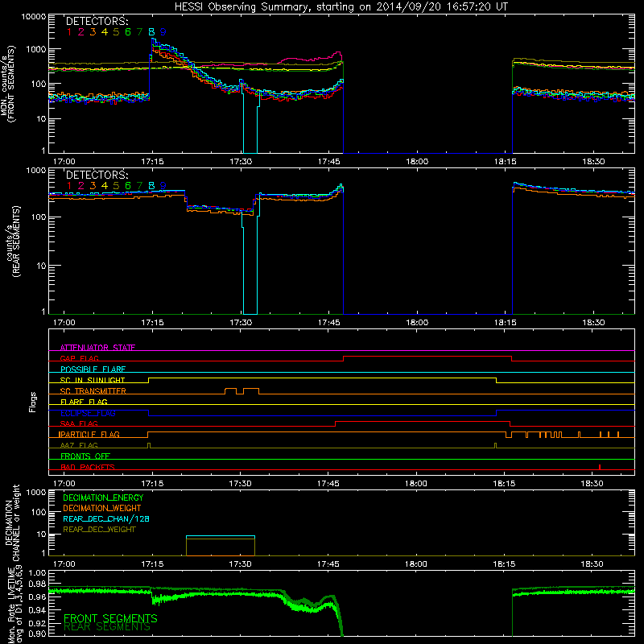Select blue detector number 9 in front segments legend
The height and width of the screenshot is (644, 644).
pyautogui.click(x=163, y=32)
